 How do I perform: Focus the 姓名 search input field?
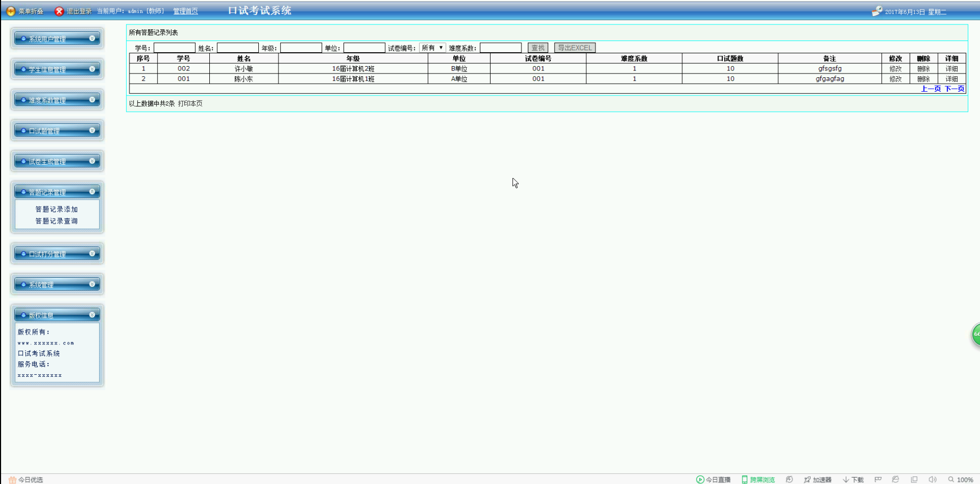pyautogui.click(x=238, y=48)
